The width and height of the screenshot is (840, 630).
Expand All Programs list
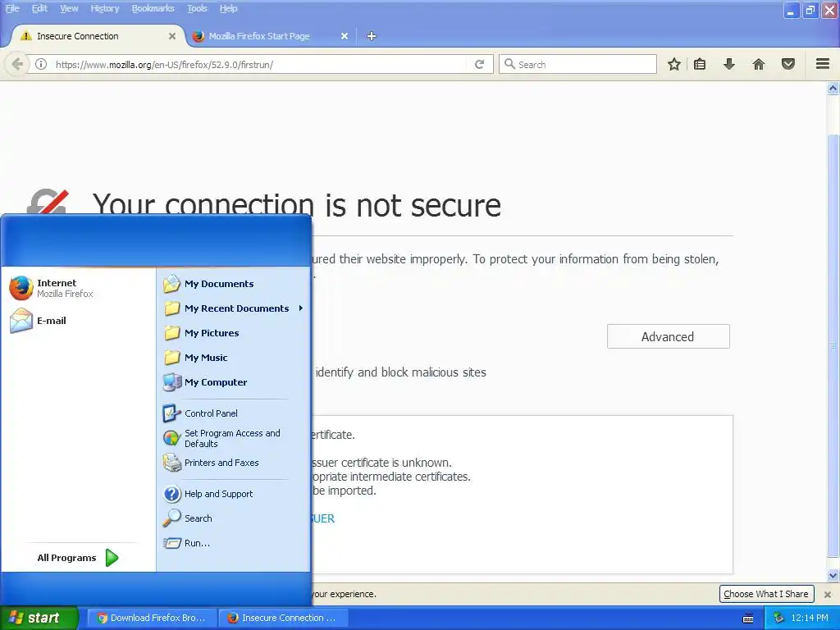coord(78,558)
